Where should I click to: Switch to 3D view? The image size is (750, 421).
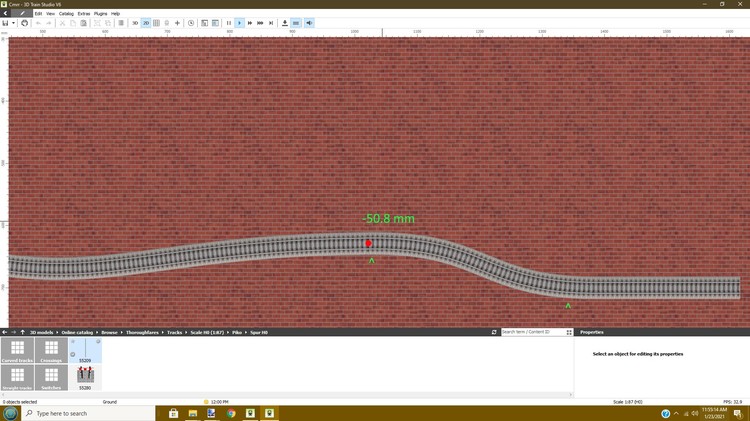[135, 23]
